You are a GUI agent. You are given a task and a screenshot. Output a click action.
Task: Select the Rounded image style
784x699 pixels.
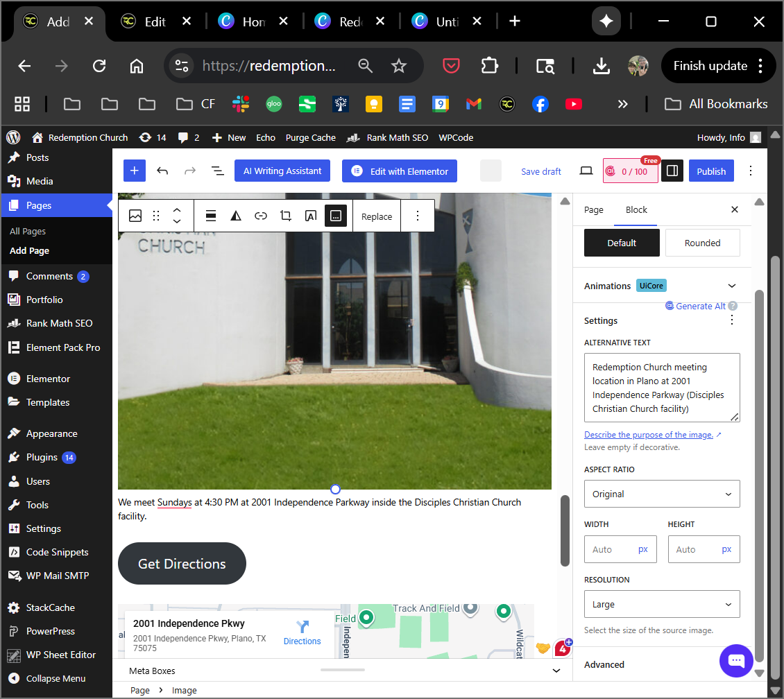tap(702, 243)
